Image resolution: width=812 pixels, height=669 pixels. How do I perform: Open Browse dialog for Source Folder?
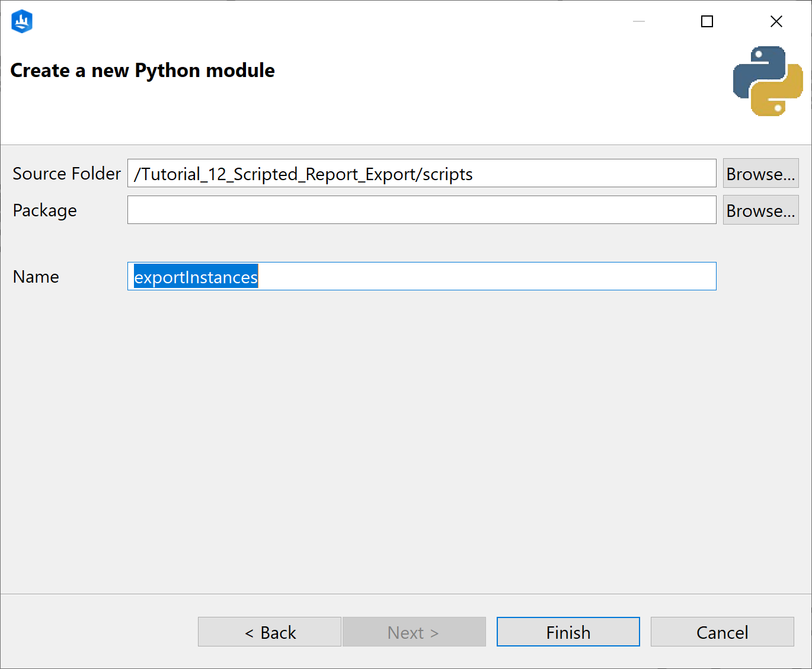[x=760, y=173]
